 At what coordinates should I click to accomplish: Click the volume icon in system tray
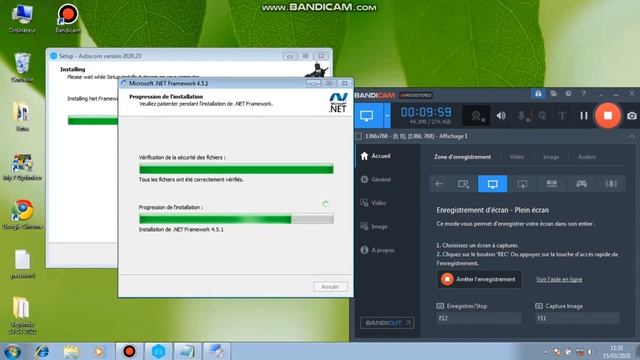(x=590, y=352)
